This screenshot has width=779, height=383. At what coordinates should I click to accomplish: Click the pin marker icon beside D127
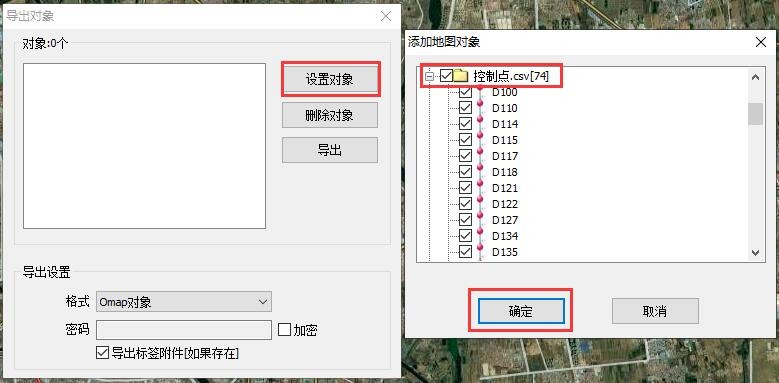coord(480,220)
